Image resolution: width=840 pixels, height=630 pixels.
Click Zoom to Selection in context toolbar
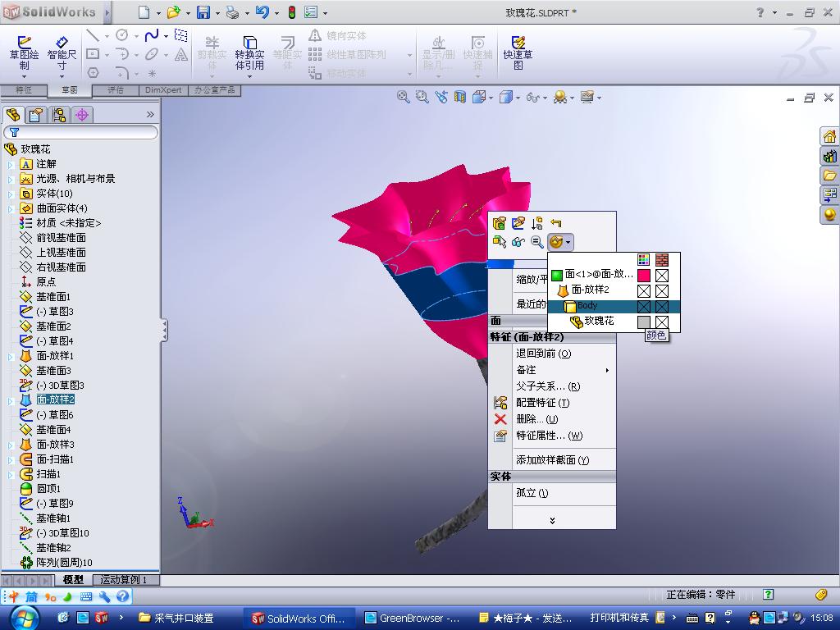[x=536, y=242]
